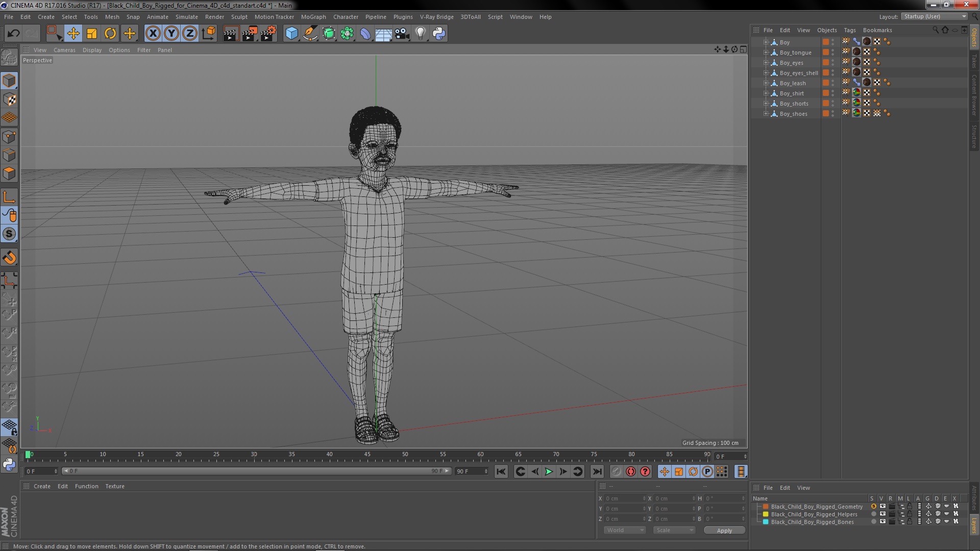Viewport: 980px width, 551px height.
Task: Click the Undo arrow icon
Action: pos(13,34)
